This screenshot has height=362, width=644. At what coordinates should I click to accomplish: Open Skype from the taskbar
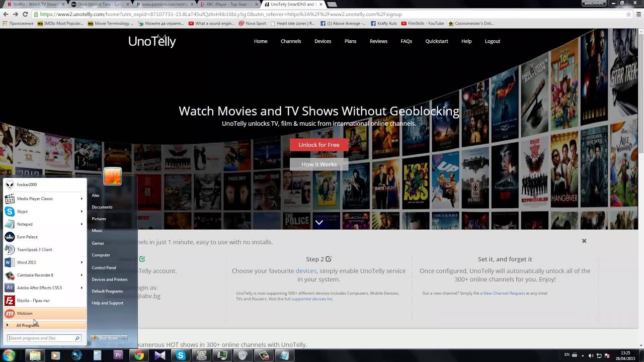coord(181,355)
